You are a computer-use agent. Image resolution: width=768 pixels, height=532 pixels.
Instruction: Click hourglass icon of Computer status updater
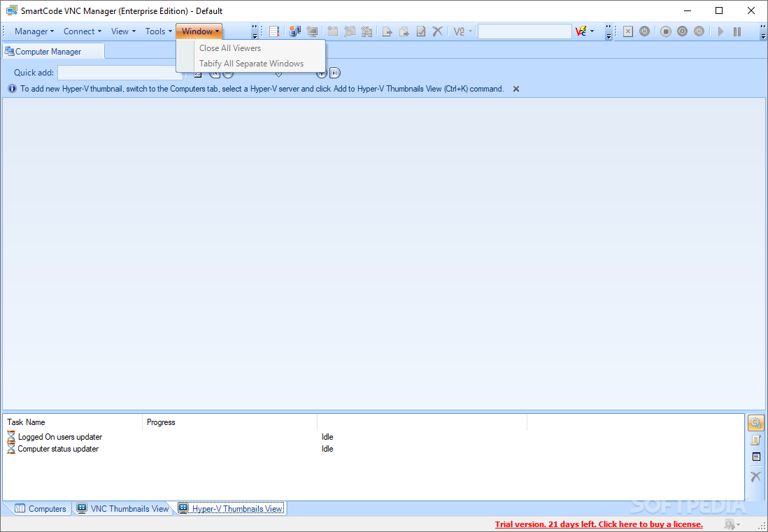11,449
